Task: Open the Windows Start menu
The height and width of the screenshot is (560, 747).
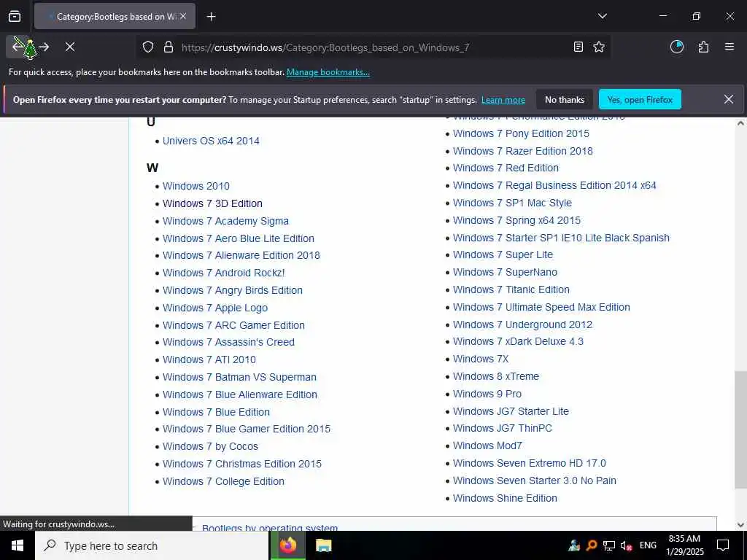Action: [x=18, y=545]
